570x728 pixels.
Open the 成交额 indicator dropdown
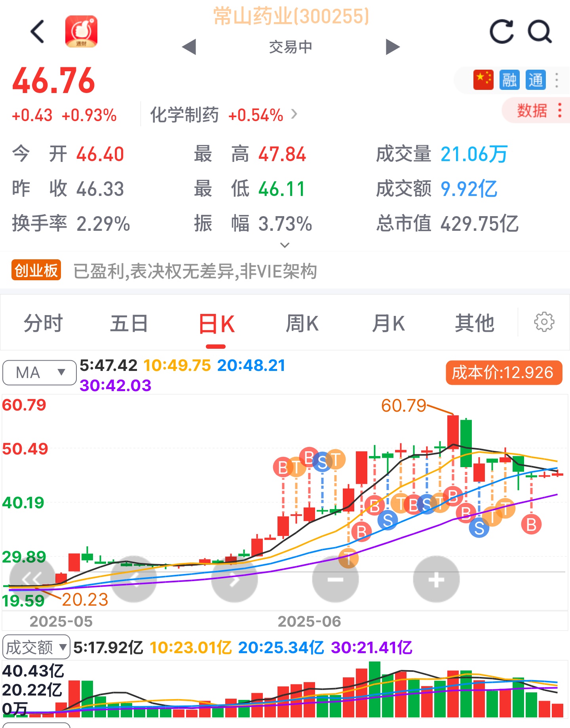[x=36, y=648]
